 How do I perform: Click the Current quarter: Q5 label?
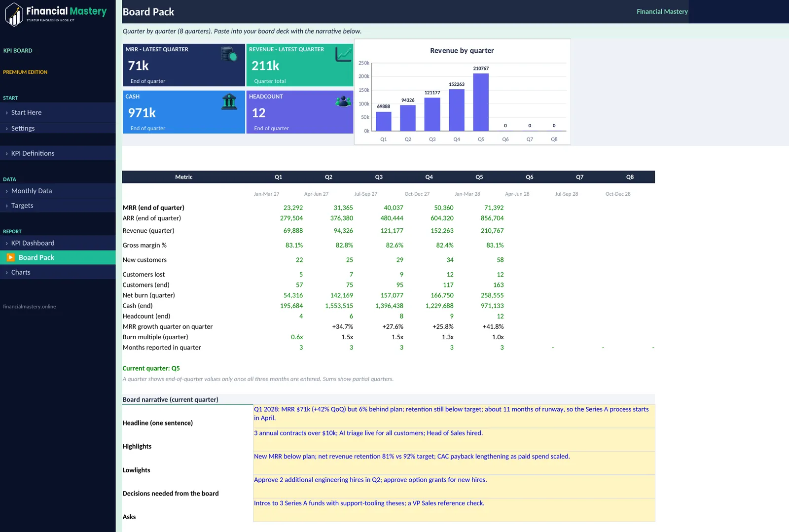click(151, 368)
